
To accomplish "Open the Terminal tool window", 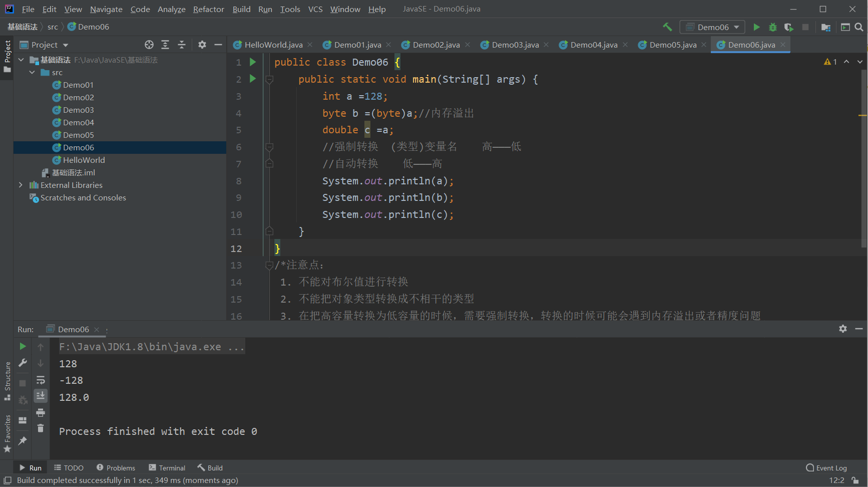I will coord(167,468).
